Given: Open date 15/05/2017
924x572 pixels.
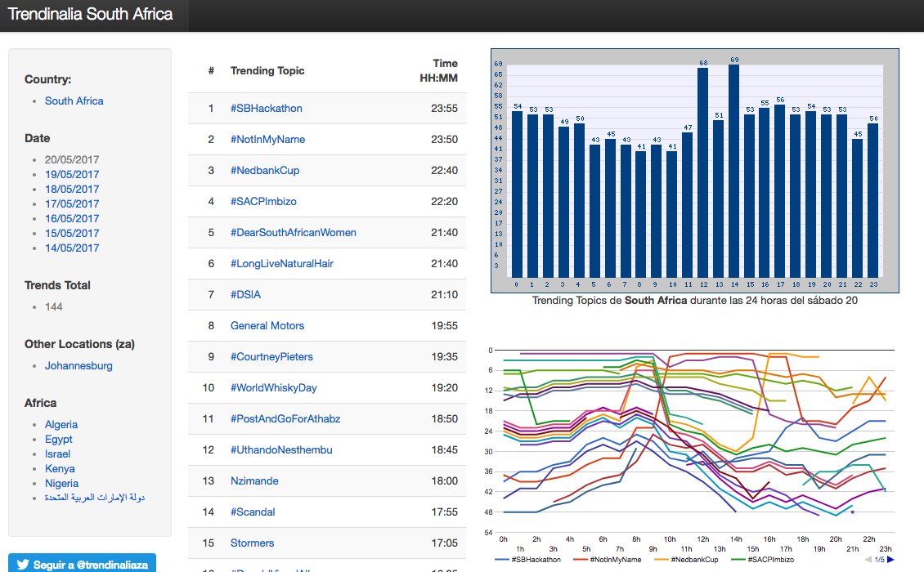Looking at the screenshot, I should [72, 233].
